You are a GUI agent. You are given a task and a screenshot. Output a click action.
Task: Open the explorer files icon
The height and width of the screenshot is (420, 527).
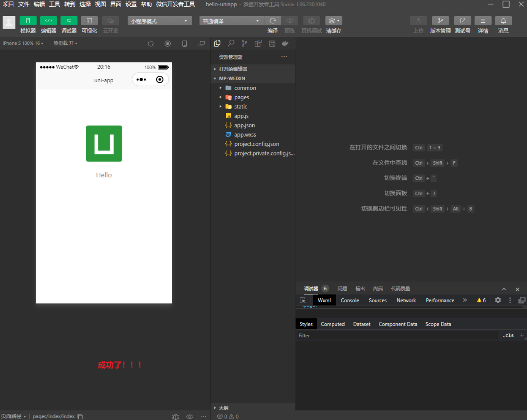point(217,43)
